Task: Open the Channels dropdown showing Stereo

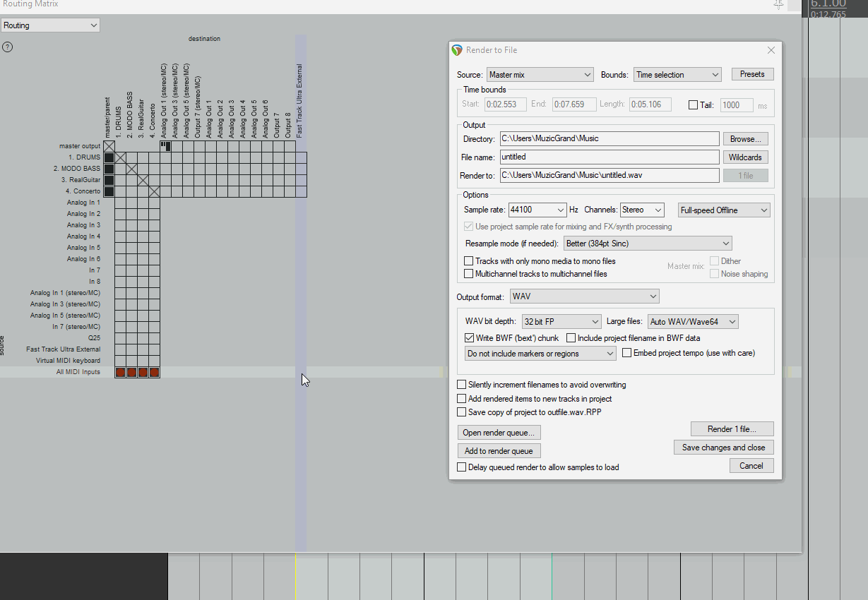Action: coord(642,210)
